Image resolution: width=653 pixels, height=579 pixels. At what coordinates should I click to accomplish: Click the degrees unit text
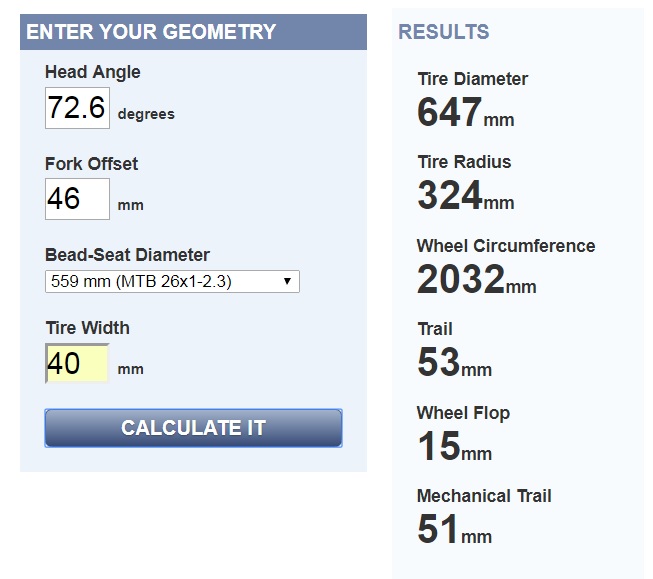tap(146, 114)
